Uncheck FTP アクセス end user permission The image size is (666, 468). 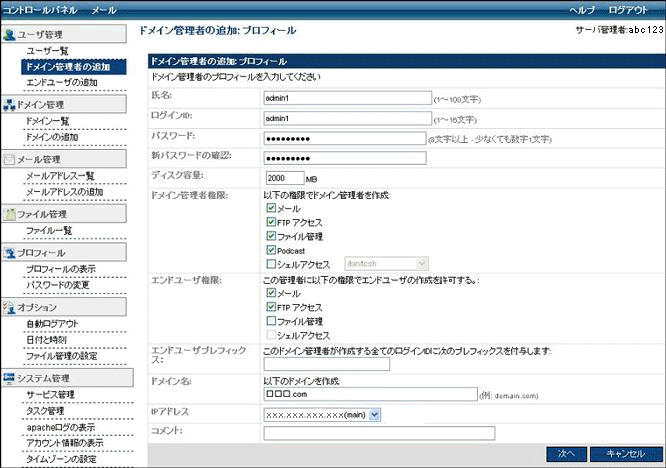[271, 307]
